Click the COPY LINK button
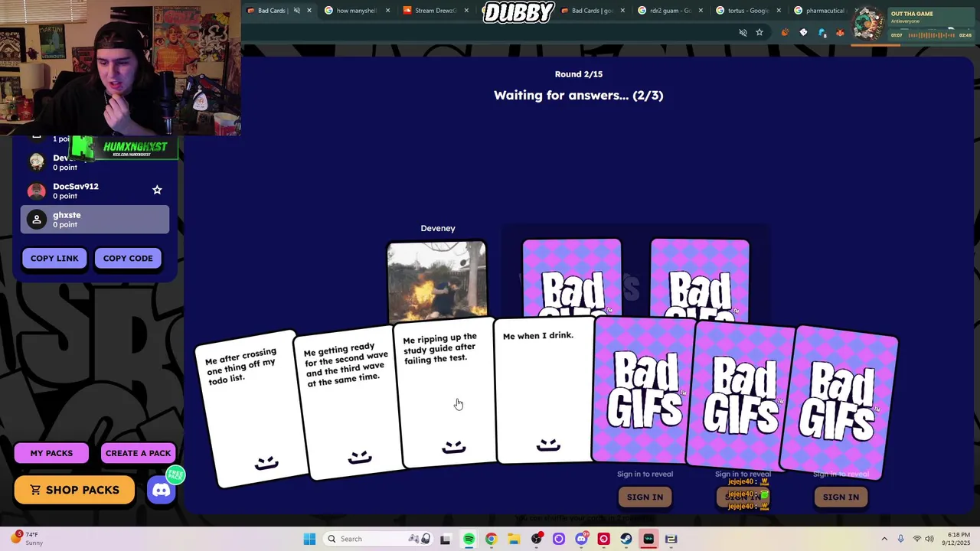 point(54,258)
